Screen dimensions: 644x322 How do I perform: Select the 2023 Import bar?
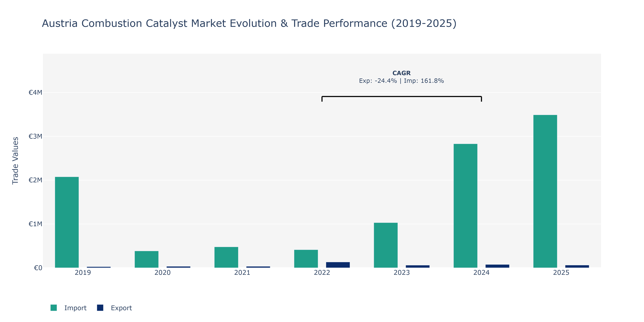point(386,245)
